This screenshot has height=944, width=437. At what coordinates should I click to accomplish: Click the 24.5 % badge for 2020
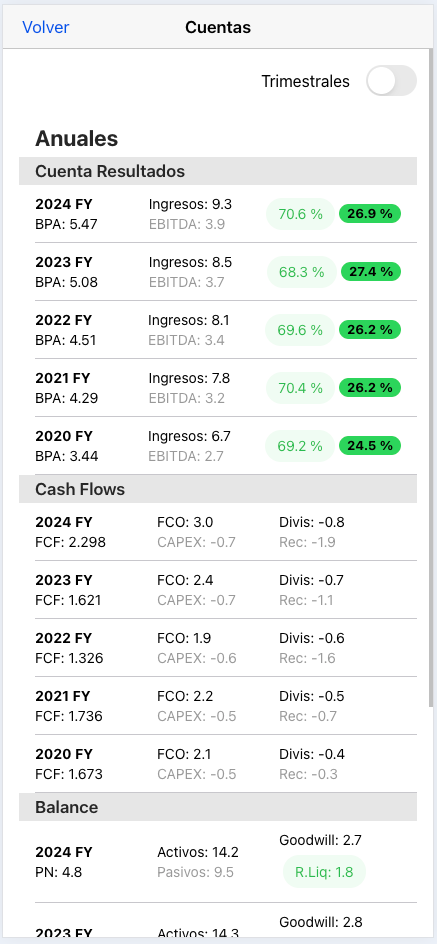tap(370, 446)
